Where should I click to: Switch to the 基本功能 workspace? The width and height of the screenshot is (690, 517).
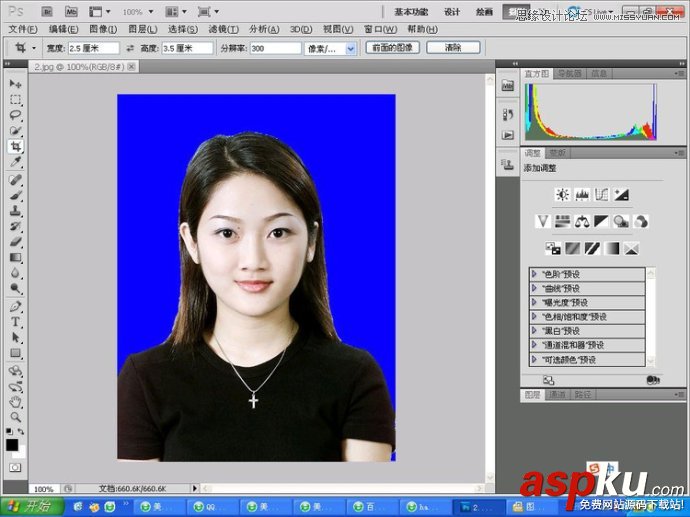point(411,12)
